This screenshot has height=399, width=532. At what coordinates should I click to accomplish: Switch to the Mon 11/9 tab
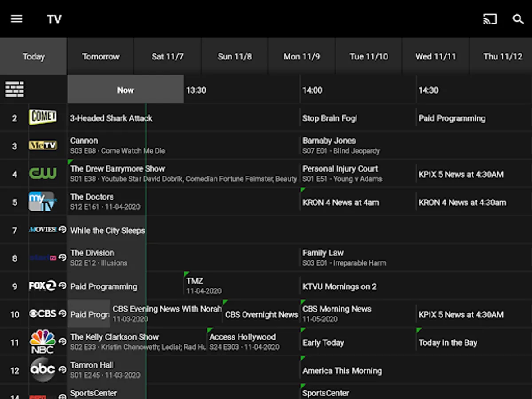click(x=301, y=56)
